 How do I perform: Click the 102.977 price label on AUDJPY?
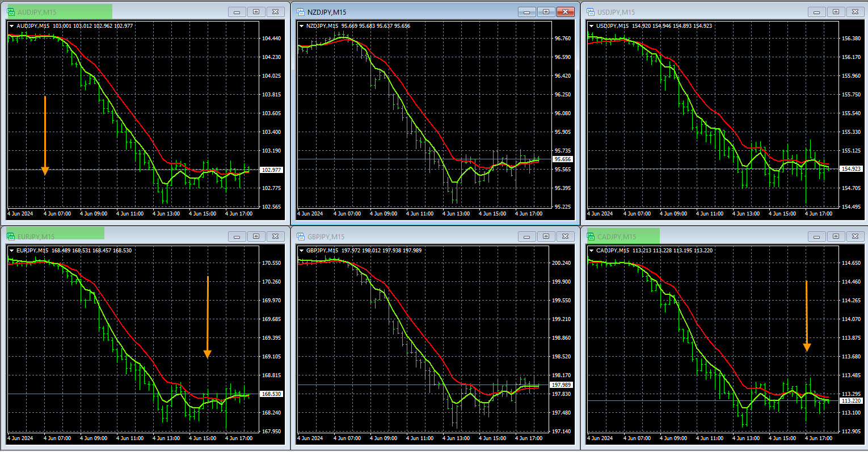point(271,170)
